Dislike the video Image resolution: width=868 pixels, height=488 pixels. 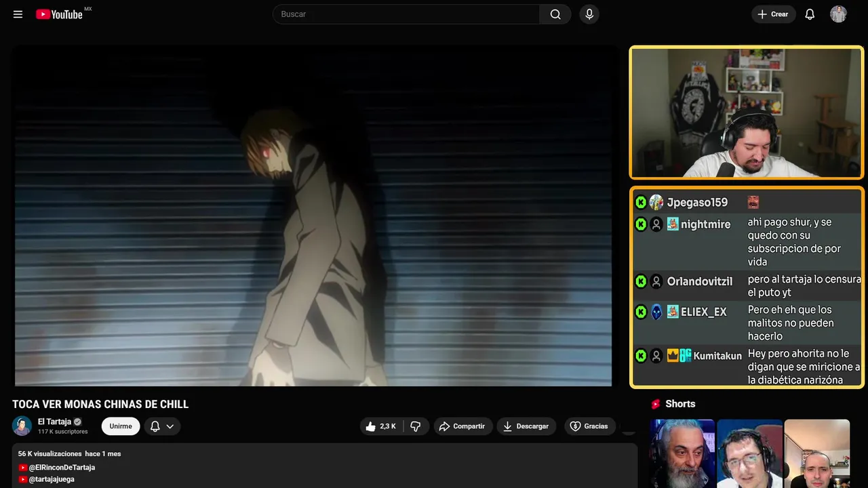[416, 426]
